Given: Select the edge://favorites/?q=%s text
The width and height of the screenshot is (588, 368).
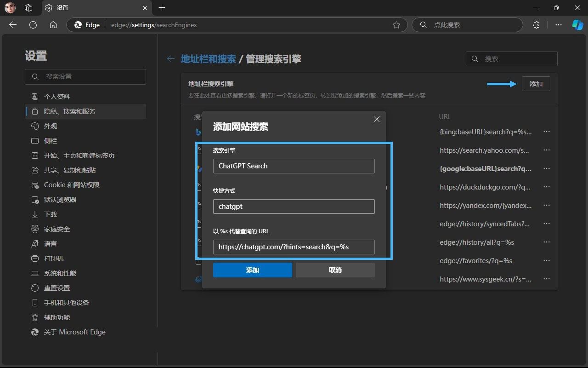Looking at the screenshot, I should point(476,260).
